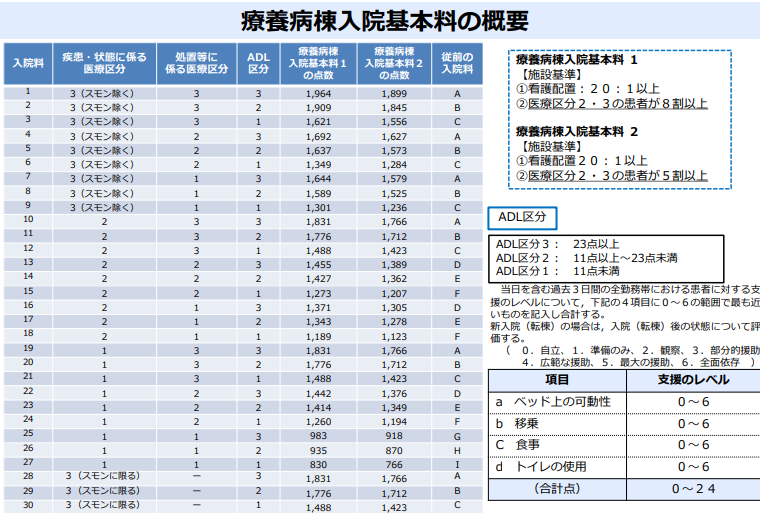Click the cell showing 1,362
Image resolution: width=760 pixels, height=513 pixels.
[394, 279]
